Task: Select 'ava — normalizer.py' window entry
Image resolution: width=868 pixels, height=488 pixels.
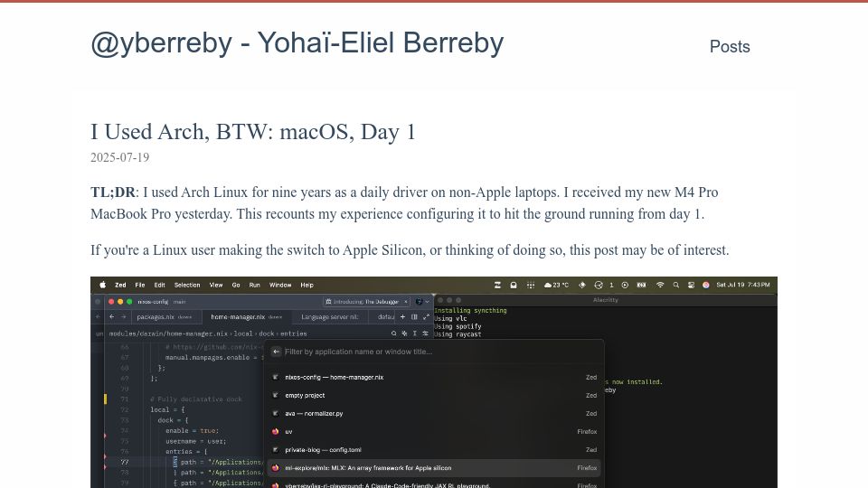Action: click(x=434, y=413)
